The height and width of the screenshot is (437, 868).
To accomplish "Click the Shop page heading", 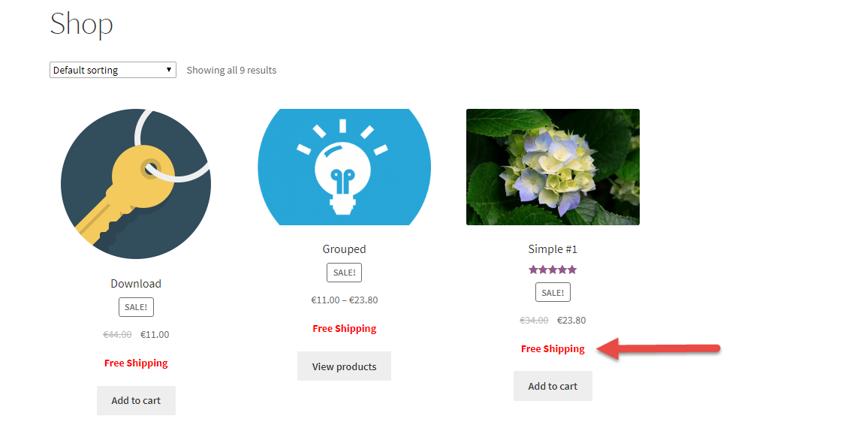I will 81,25.
